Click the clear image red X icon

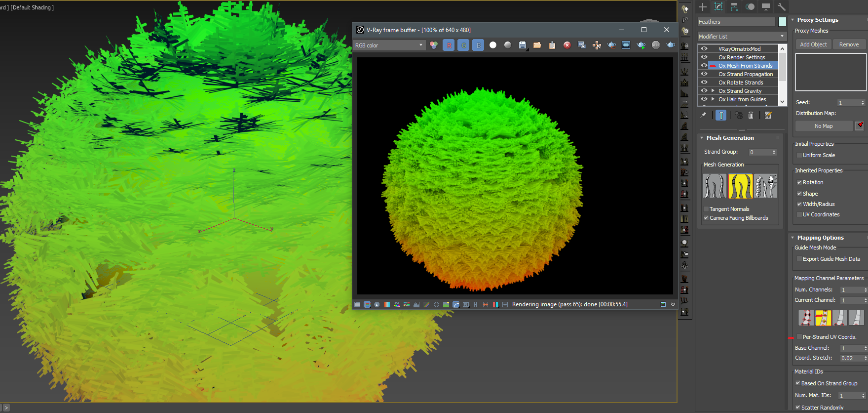click(x=567, y=45)
